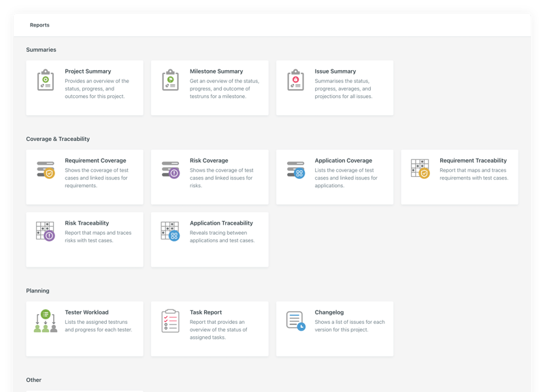Click the Reports header label
545x392 pixels.
(x=39, y=25)
